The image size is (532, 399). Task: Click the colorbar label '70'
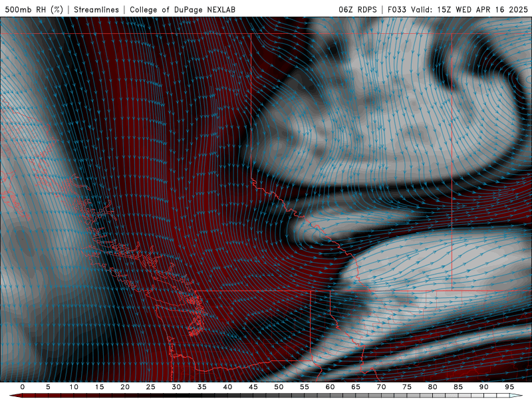pyautogui.click(x=381, y=387)
